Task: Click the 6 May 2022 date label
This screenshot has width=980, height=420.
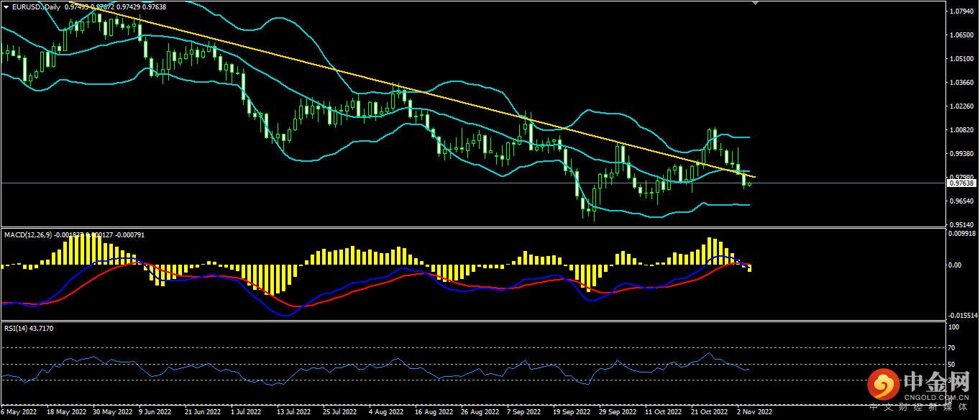Action: point(19,412)
